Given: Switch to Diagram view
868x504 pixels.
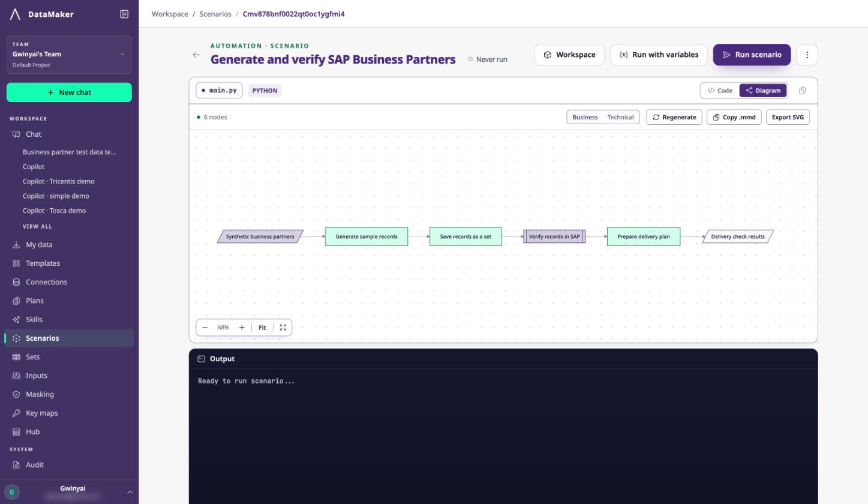Looking at the screenshot, I should (763, 91).
